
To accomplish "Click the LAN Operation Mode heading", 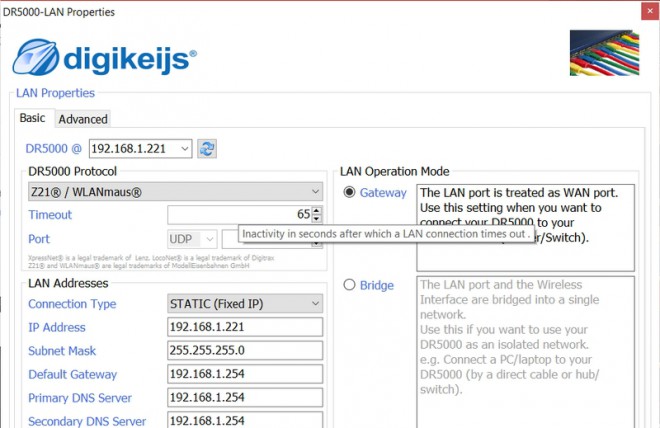I will [394, 171].
